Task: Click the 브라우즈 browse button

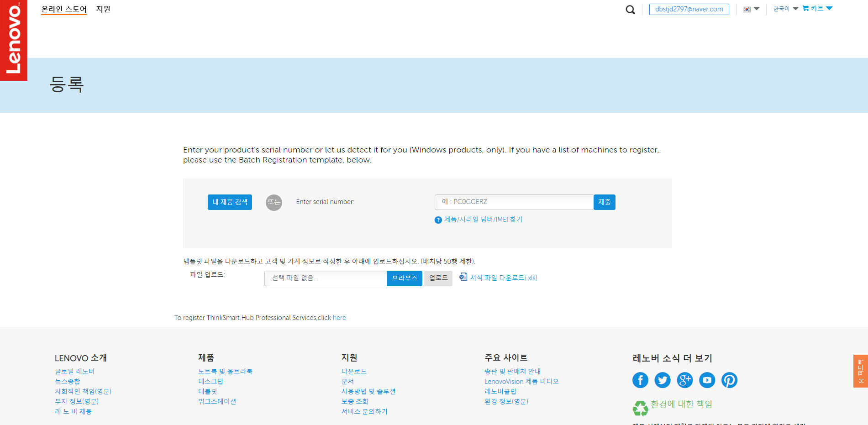Action: tap(405, 278)
